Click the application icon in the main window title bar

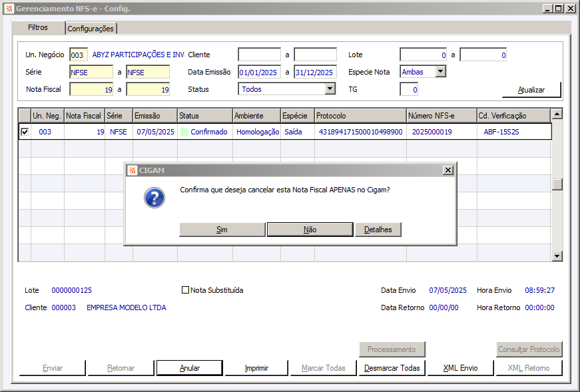pyautogui.click(x=9, y=9)
